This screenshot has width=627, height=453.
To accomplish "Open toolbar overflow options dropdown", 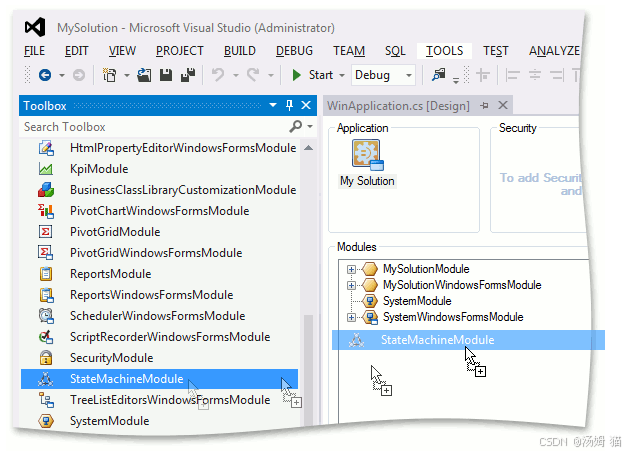I will [456, 80].
